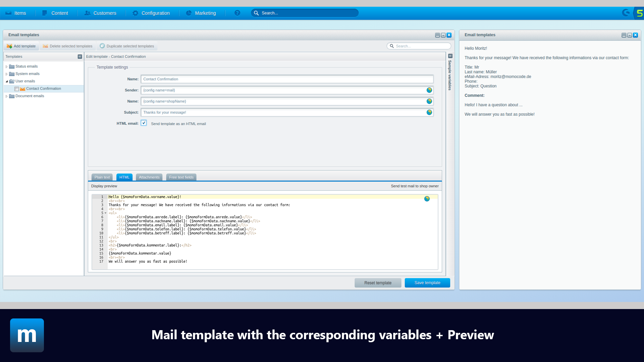Focus the top global search field
The height and width of the screenshot is (362, 644).
[x=305, y=13]
